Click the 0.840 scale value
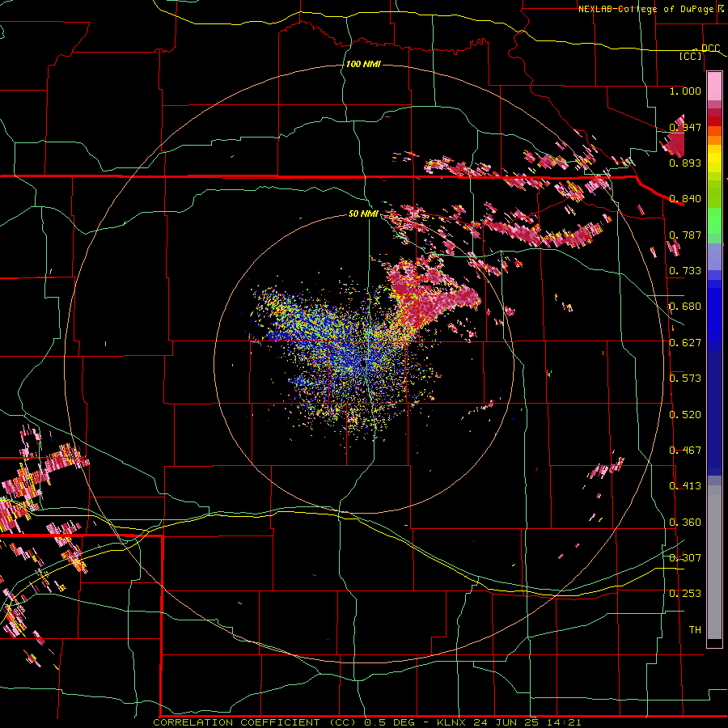Viewport: 728px width, 728px height. pos(685,199)
